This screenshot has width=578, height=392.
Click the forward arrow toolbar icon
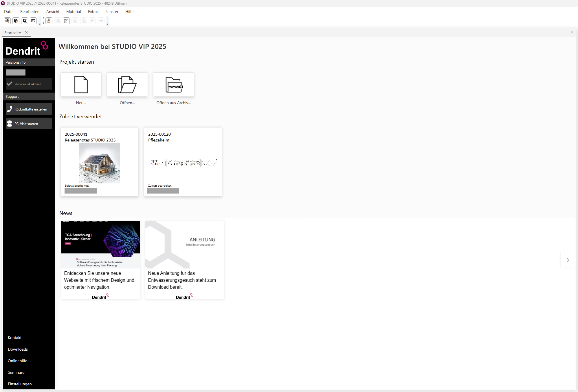[101, 21]
